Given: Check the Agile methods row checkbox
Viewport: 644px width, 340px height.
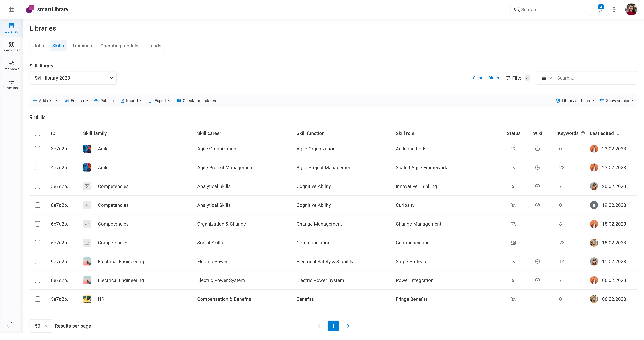Looking at the screenshot, I should (37, 149).
